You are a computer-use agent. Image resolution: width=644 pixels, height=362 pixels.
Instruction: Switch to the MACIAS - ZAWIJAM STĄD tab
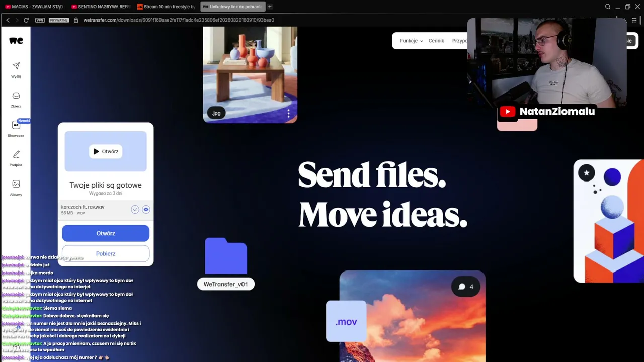point(34,7)
